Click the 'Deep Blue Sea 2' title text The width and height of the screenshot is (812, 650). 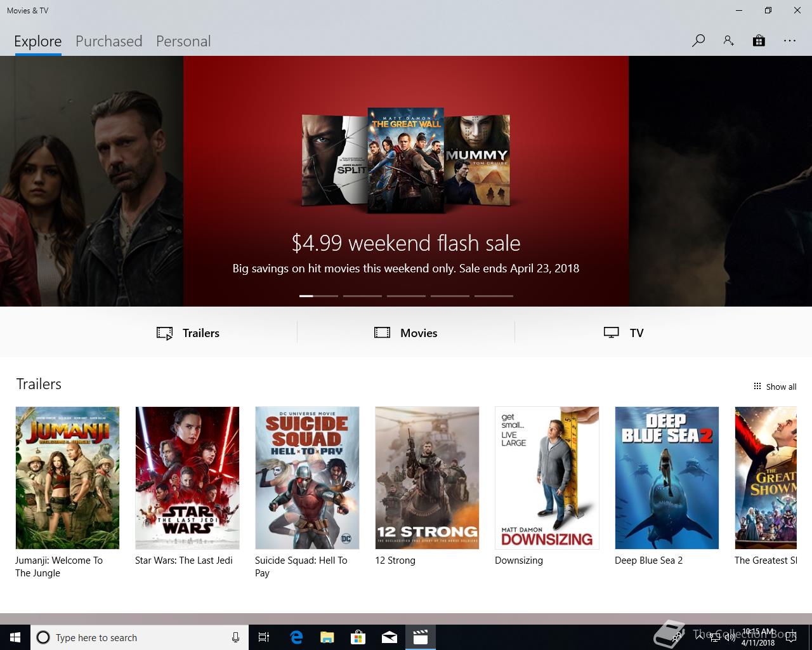click(648, 560)
